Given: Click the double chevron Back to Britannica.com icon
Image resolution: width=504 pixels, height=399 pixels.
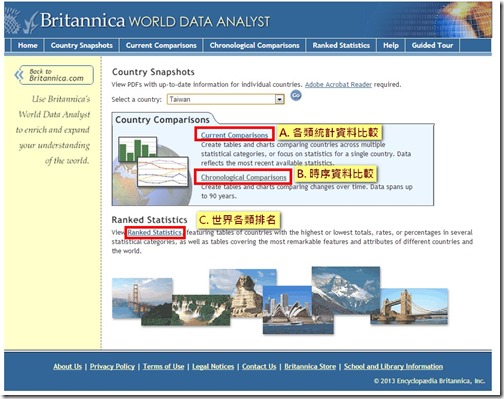Looking at the screenshot, I should click(19, 75).
